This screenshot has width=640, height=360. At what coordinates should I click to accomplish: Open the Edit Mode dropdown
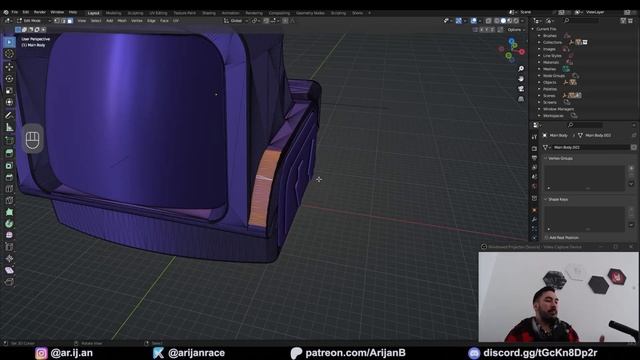click(x=34, y=20)
